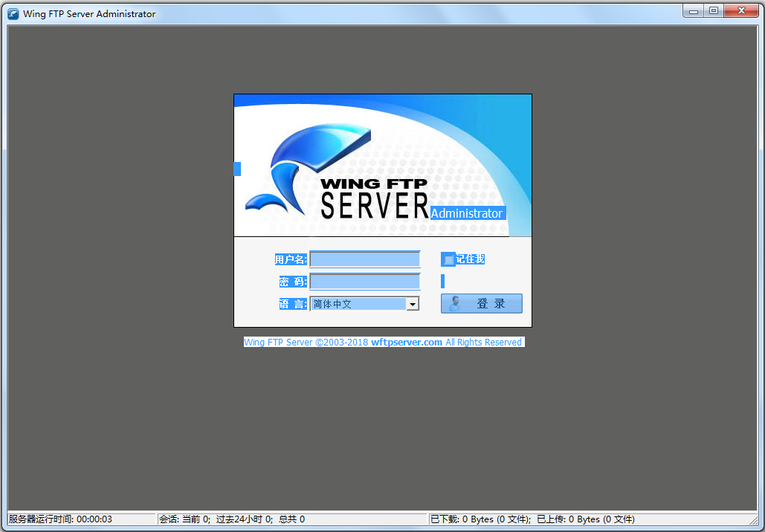Click the Administrator text in banner
The width and height of the screenshot is (765, 532).
click(467, 213)
